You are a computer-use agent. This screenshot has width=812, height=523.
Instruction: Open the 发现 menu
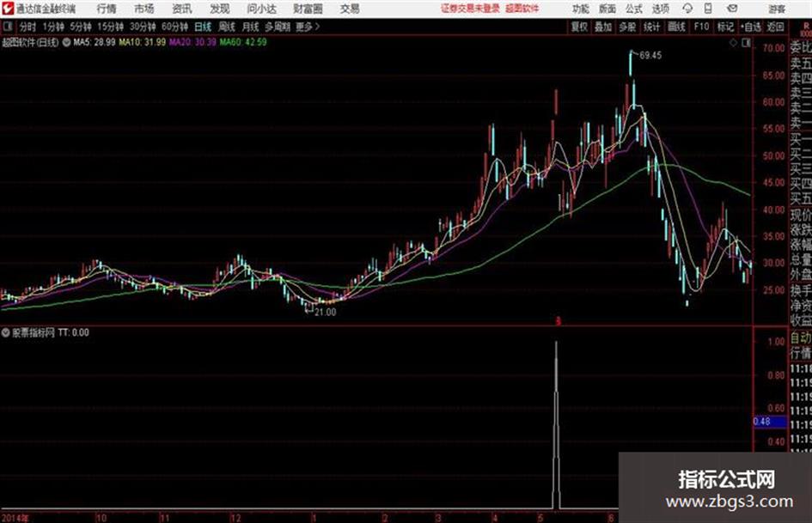pos(220,9)
